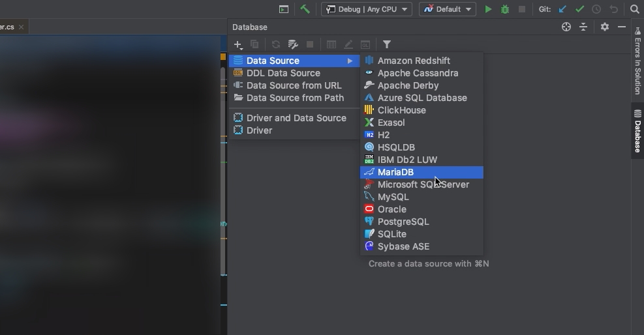Click the 'Create a data source with ⌘N' hint
The height and width of the screenshot is (335, 644).
(x=429, y=264)
